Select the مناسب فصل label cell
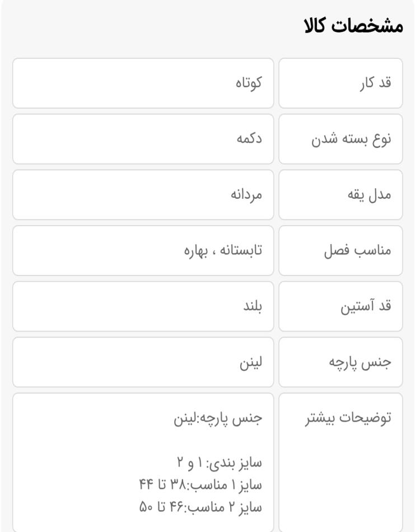This screenshot has height=532, width=420. [x=340, y=251]
